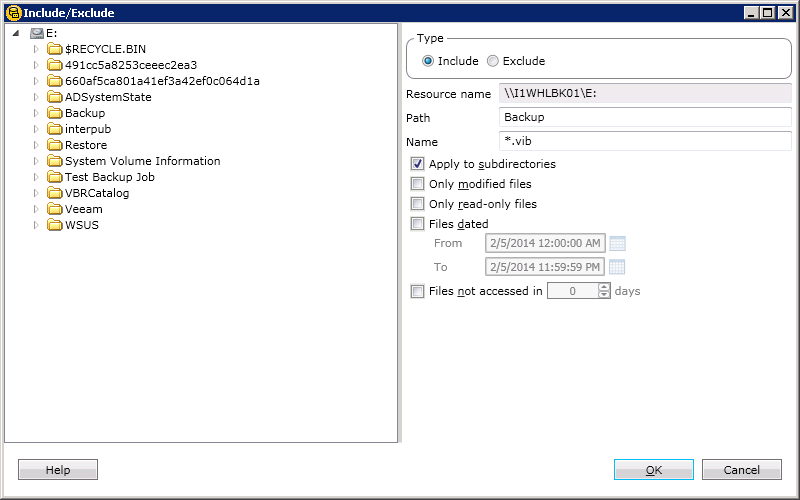Confirm with the OK button
Screen dimensions: 800x500
[x=654, y=470]
